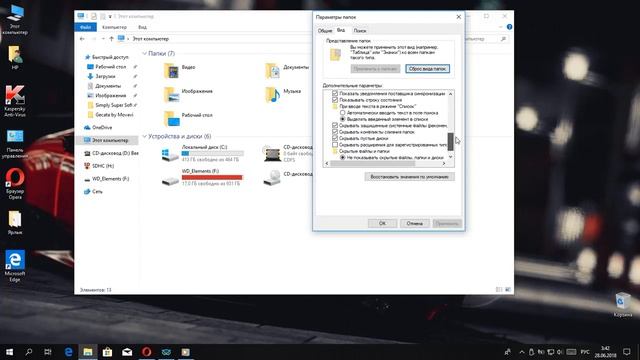
Task: Open the Видео folder icon
Action: click(x=171, y=71)
